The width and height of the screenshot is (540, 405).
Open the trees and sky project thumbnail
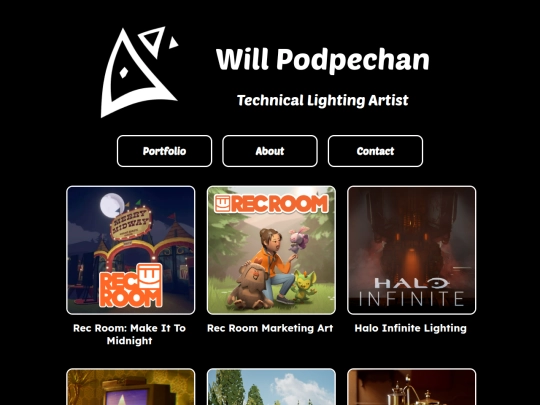271,387
